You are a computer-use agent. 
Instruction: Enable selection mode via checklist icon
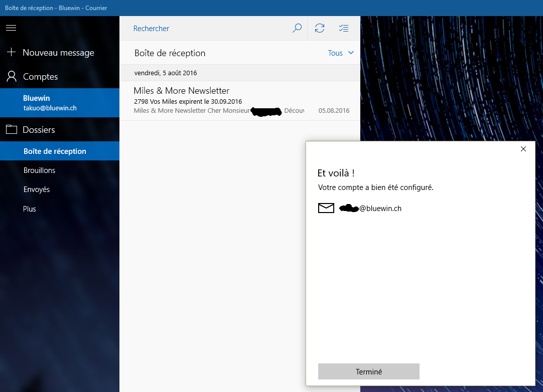pyautogui.click(x=343, y=28)
